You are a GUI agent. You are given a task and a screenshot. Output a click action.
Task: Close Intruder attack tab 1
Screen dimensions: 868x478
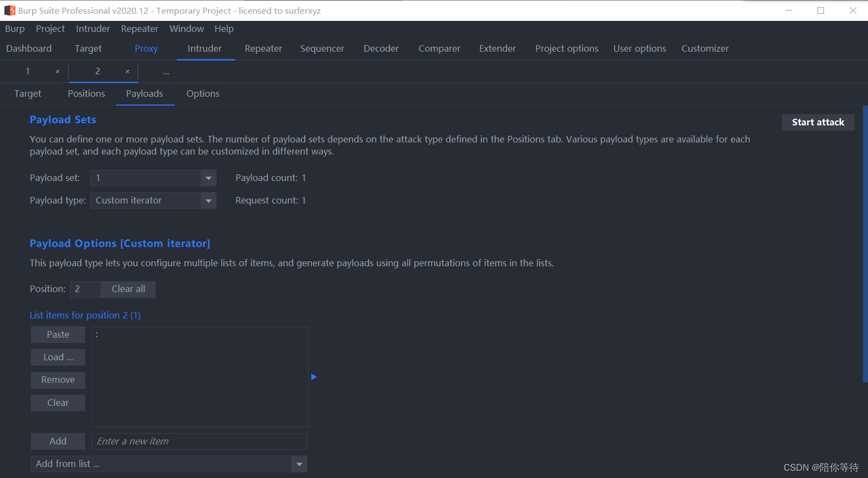[x=57, y=72]
